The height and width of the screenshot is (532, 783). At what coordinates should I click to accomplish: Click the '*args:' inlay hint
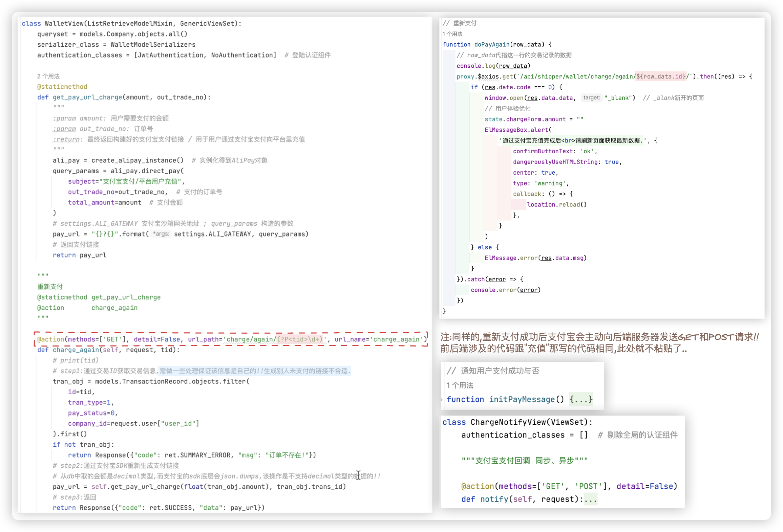(161, 234)
